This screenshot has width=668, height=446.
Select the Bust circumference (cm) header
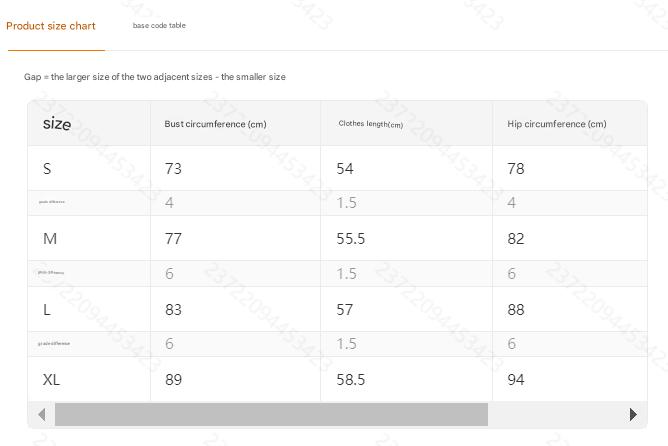tap(215, 124)
